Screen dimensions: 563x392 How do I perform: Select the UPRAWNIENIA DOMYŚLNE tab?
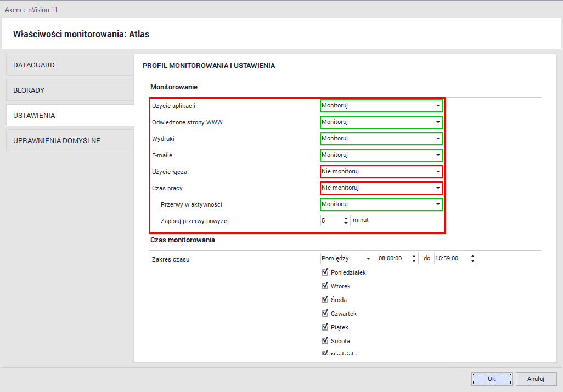coord(70,140)
